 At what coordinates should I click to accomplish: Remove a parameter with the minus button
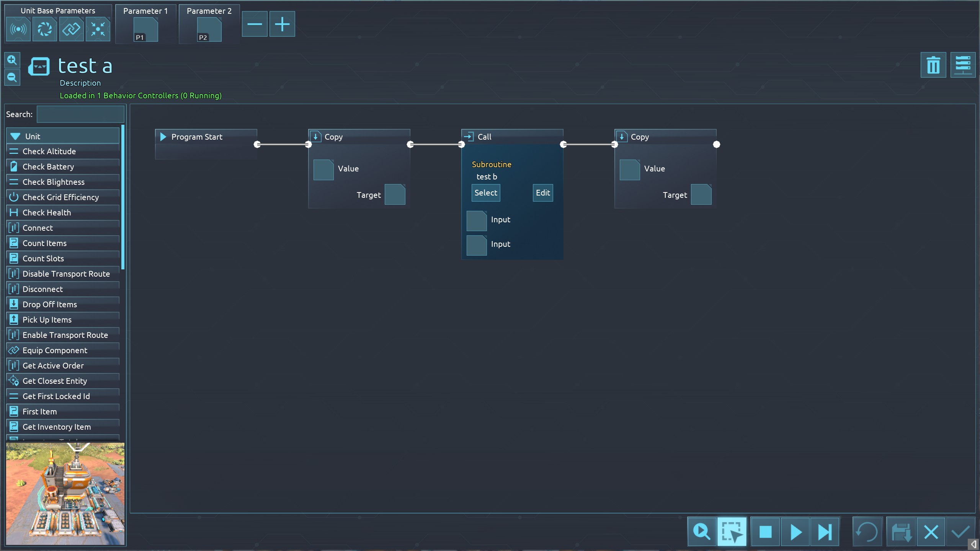coord(255,24)
